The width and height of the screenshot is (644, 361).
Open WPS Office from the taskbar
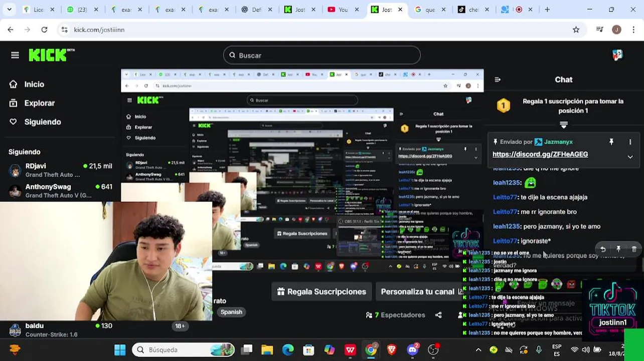[x=350, y=349]
